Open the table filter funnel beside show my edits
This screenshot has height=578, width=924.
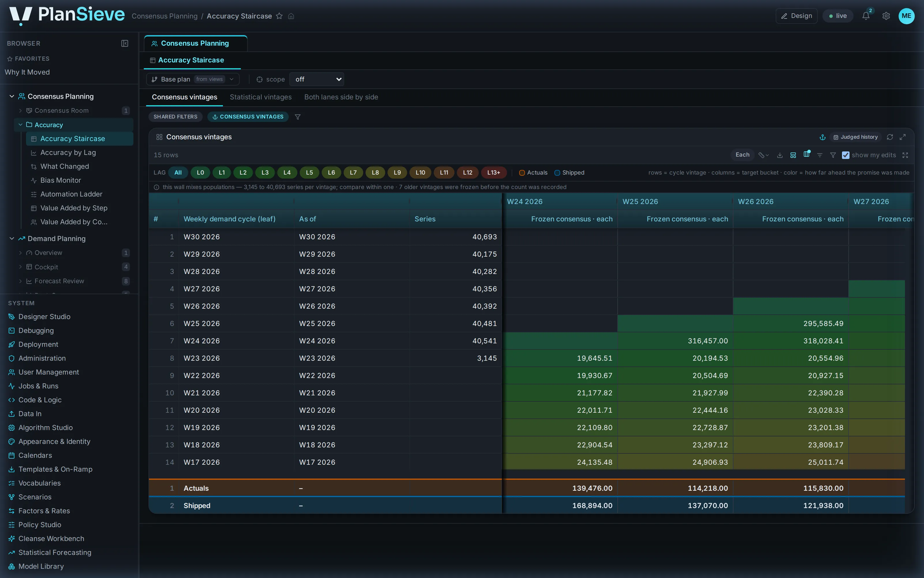click(833, 155)
